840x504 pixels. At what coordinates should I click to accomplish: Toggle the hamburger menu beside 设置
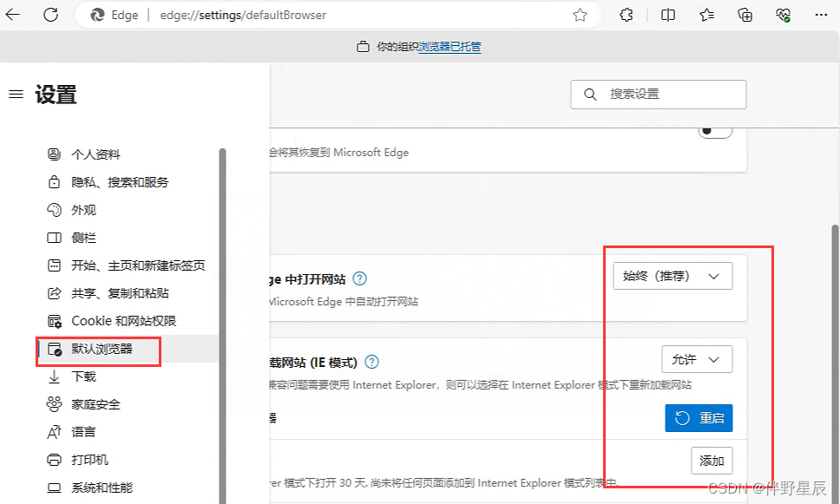click(16, 95)
